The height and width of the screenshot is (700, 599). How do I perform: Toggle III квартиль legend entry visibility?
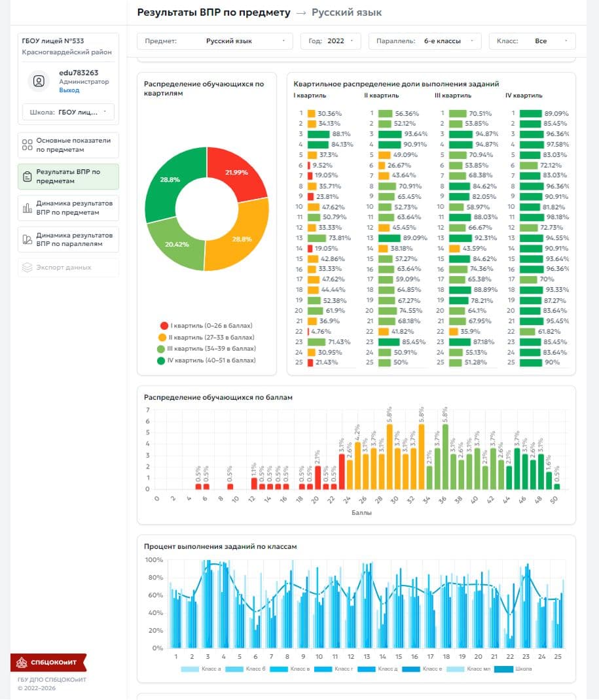pyautogui.click(x=206, y=349)
